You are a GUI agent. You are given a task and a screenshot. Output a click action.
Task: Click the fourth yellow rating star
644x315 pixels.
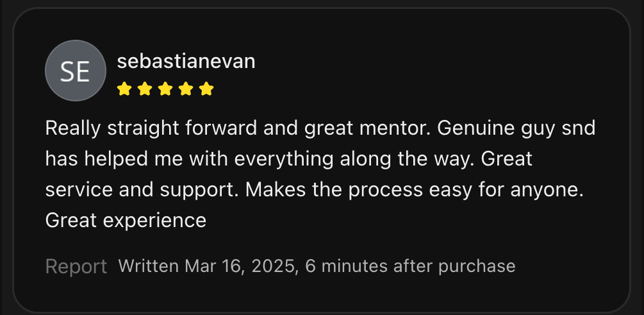(186, 89)
